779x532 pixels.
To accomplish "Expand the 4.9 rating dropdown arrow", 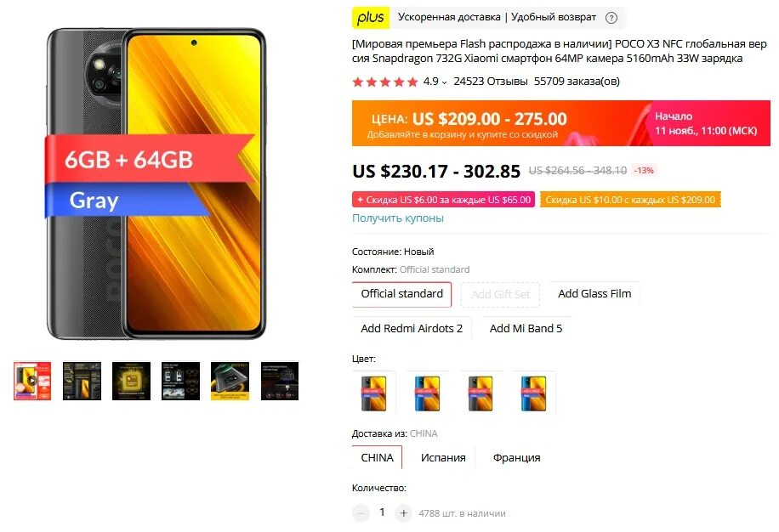I will pos(444,82).
